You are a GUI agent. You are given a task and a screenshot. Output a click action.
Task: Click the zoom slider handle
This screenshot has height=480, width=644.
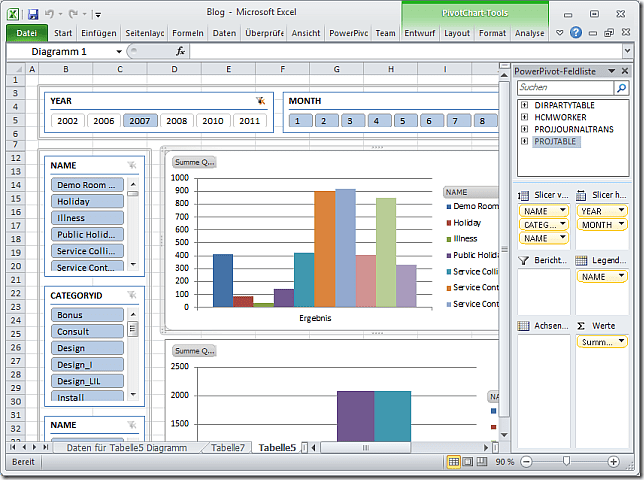click(x=566, y=461)
